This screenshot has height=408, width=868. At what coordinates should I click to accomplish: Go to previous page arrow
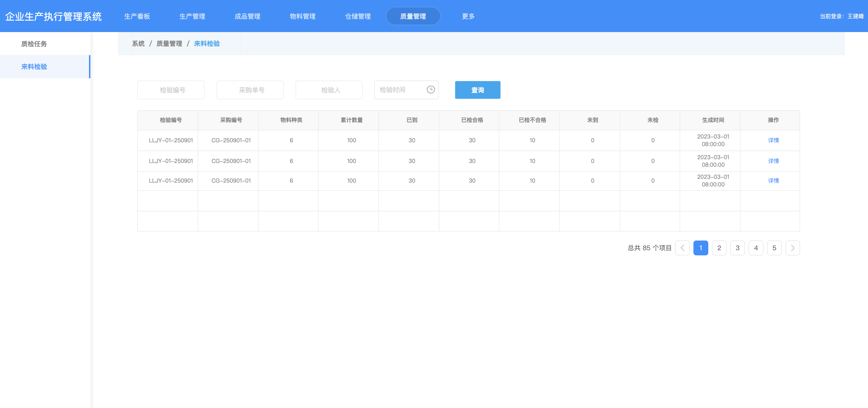tap(682, 248)
